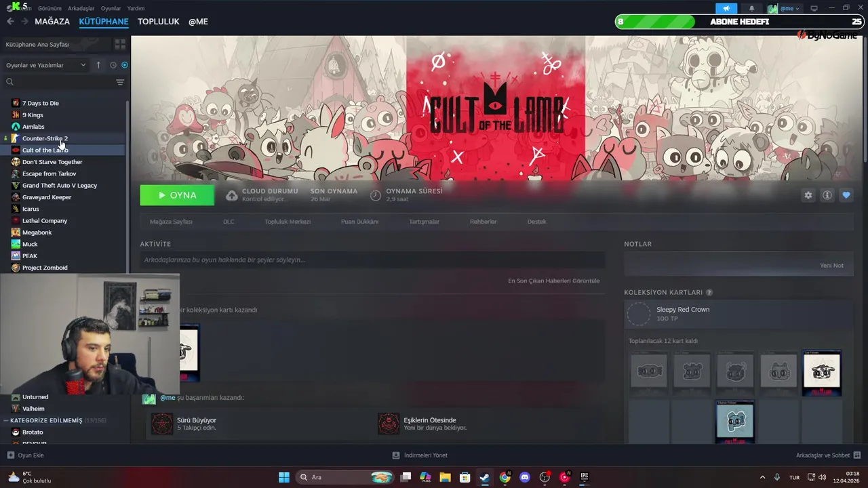The image size is (868, 488).
Task: Switch library to grid collections view
Action: pos(120,44)
